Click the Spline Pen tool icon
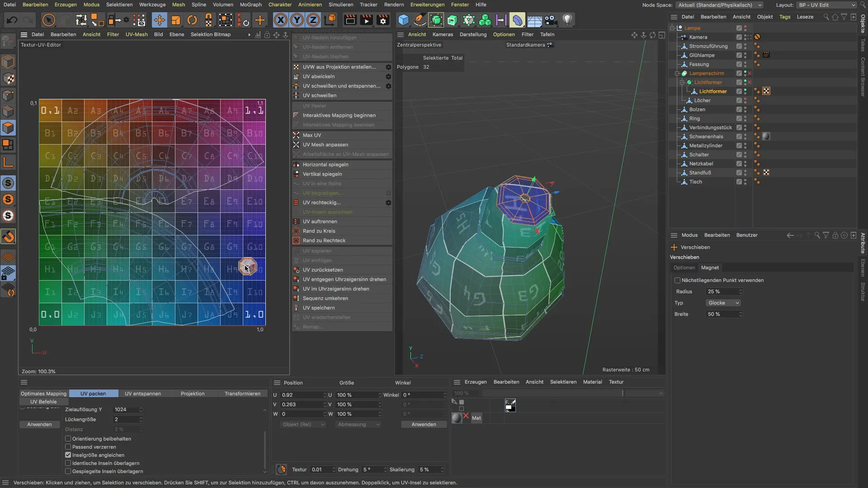 420,20
